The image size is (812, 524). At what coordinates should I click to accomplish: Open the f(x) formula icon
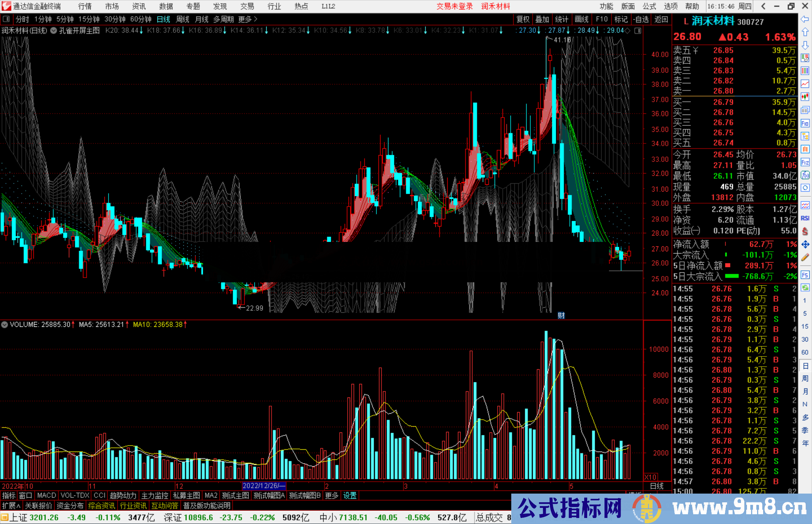pos(805,175)
